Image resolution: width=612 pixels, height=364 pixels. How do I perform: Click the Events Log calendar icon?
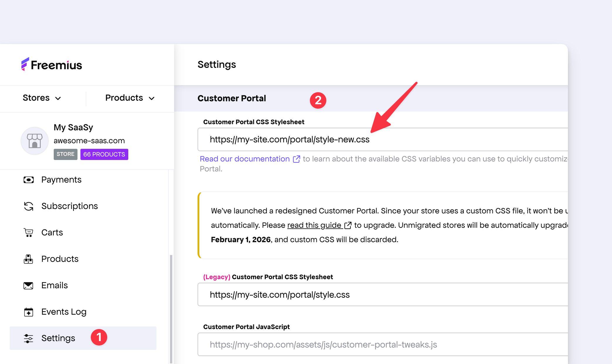[x=28, y=312]
